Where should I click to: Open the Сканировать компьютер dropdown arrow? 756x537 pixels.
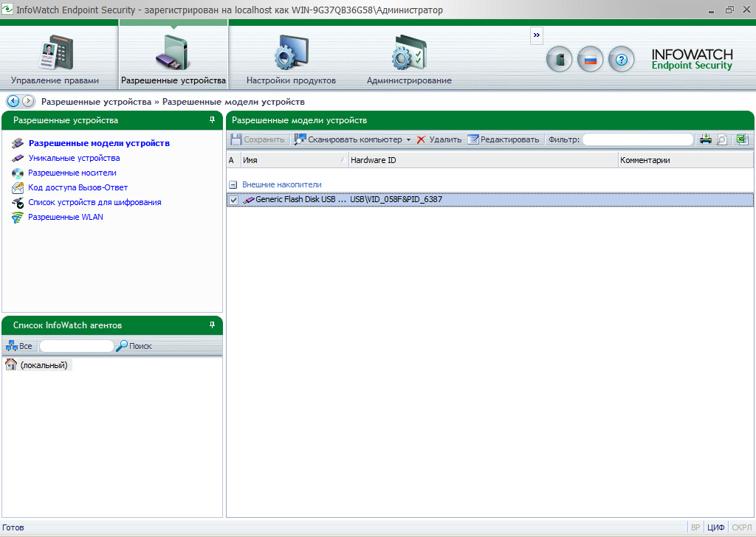pos(408,139)
